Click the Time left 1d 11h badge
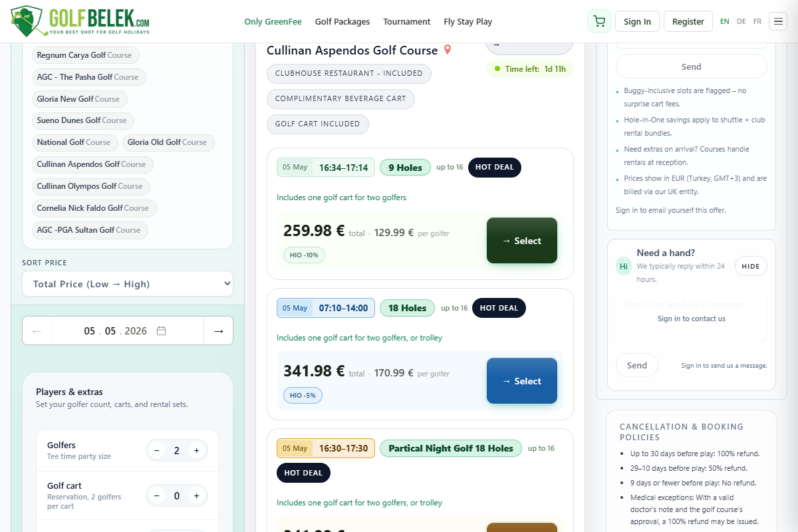This screenshot has height=532, width=798. click(530, 68)
